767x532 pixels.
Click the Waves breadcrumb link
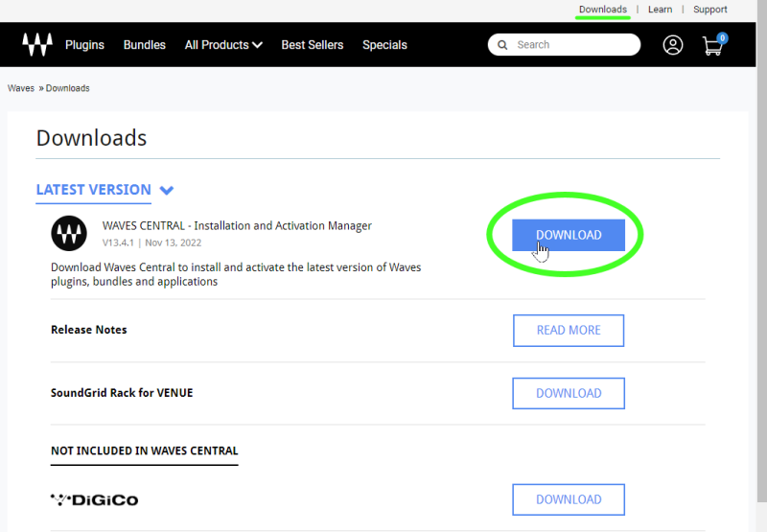21,88
